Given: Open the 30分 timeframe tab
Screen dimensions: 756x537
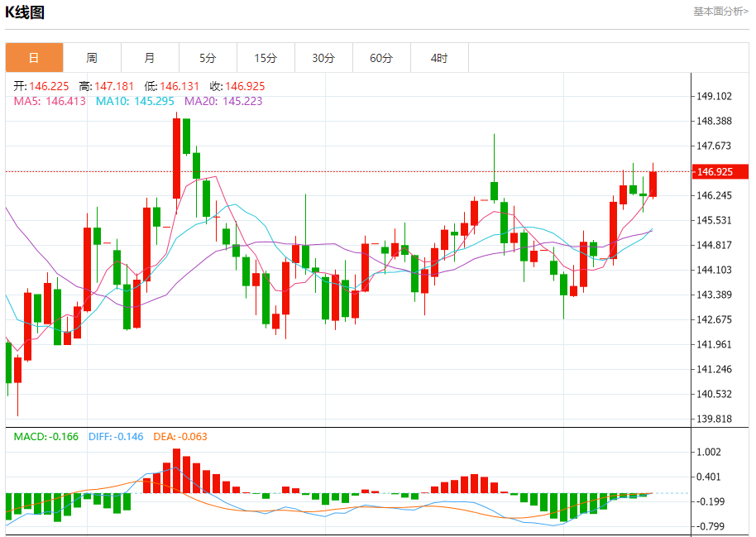Looking at the screenshot, I should tap(323, 58).
